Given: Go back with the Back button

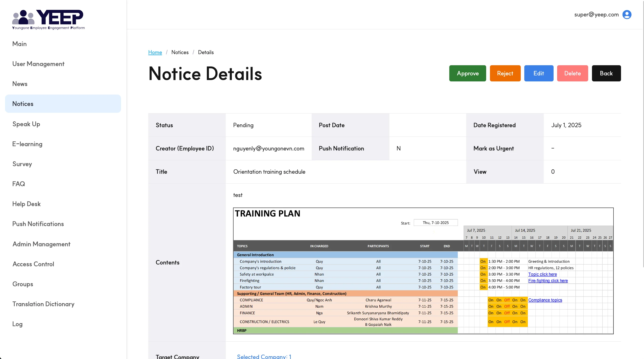Looking at the screenshot, I should click(x=606, y=73).
